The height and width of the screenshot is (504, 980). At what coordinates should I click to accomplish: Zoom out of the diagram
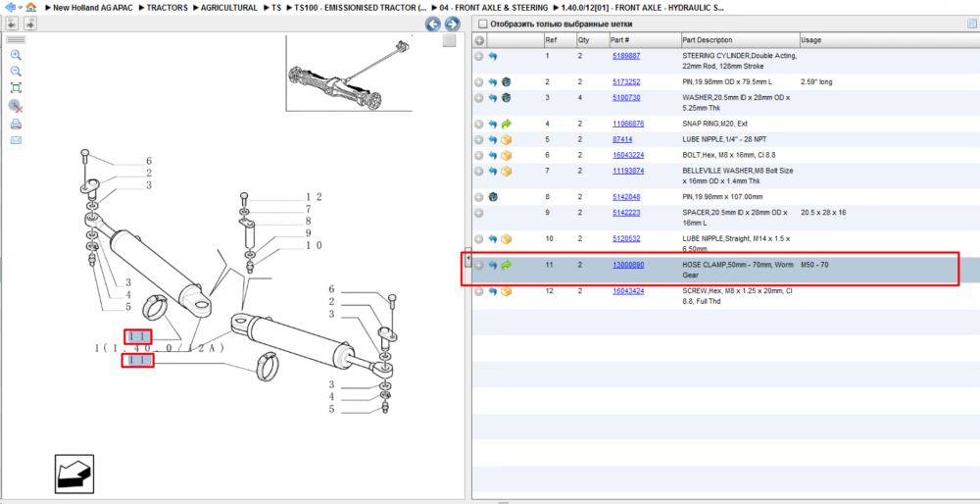coord(17,72)
